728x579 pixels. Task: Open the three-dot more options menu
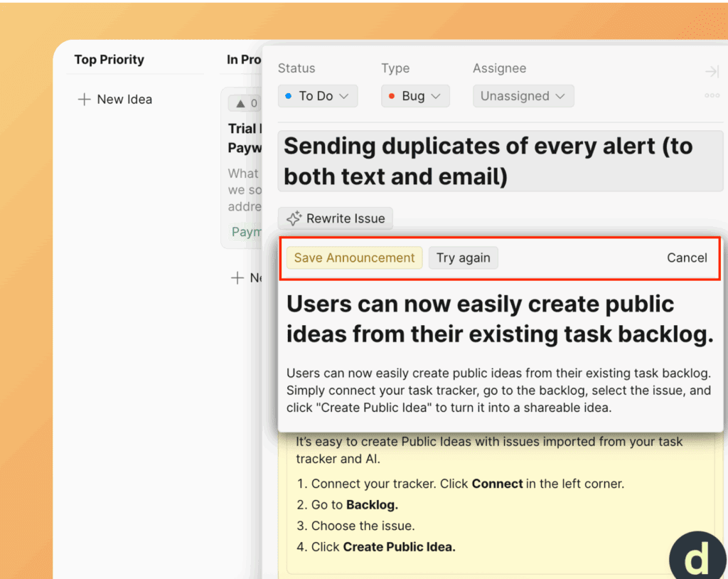(712, 96)
